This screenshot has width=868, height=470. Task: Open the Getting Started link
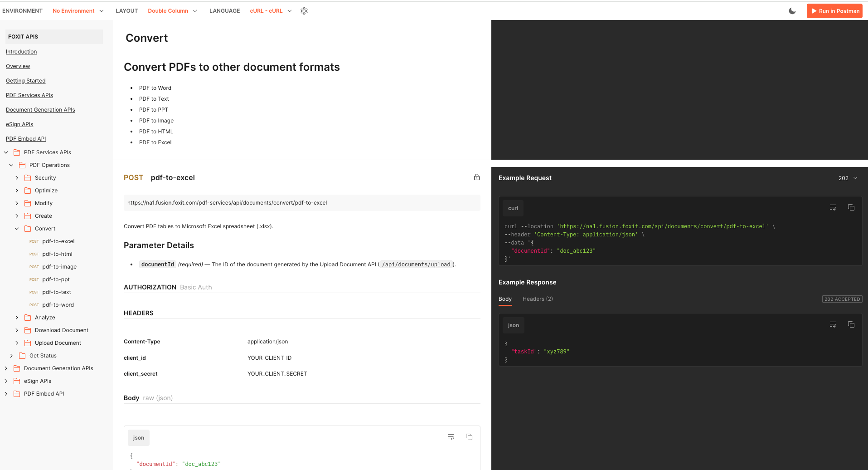tap(26, 81)
